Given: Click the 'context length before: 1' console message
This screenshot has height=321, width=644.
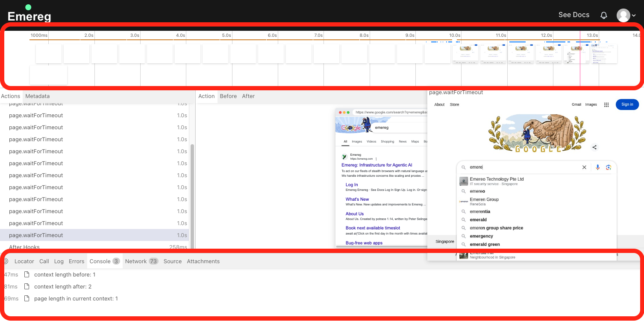Looking at the screenshot, I should (x=65, y=274).
